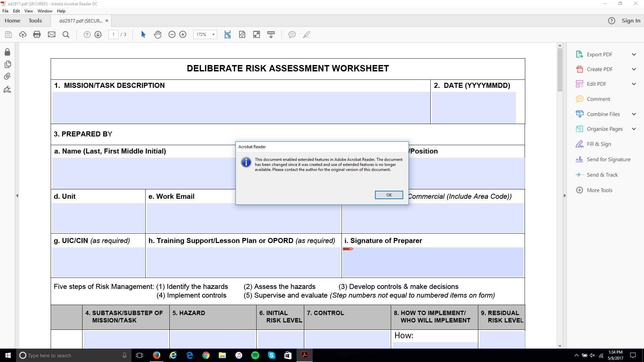Click the Comment tool in sidebar

[x=598, y=99]
